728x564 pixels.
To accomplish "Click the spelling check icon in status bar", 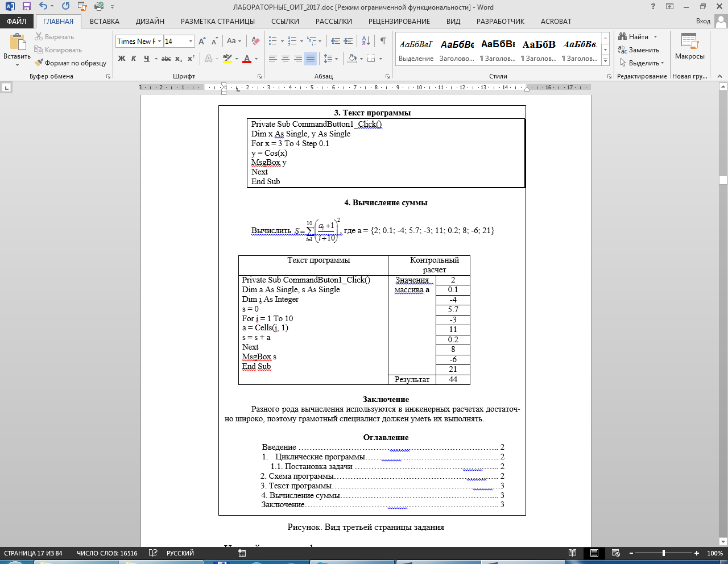I will pos(152,553).
